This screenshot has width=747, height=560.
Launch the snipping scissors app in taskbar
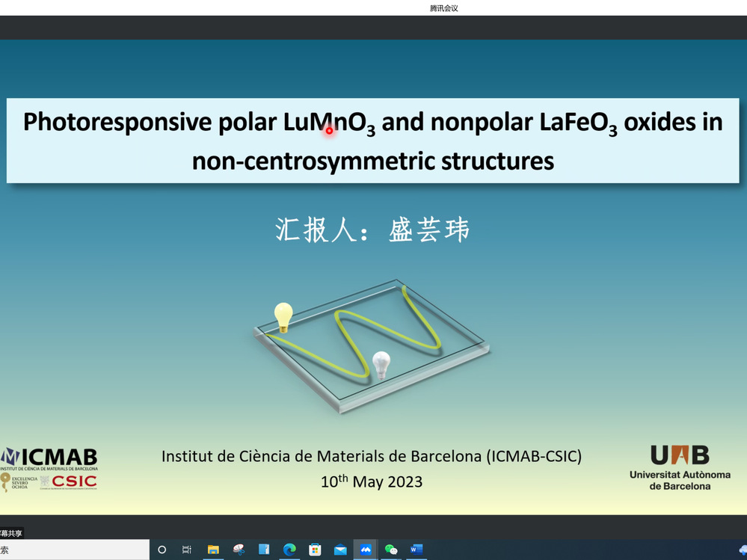[x=239, y=550]
